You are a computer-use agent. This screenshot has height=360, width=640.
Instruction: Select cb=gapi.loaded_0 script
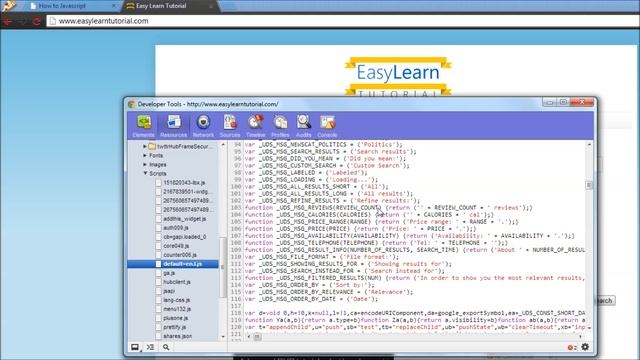click(184, 237)
